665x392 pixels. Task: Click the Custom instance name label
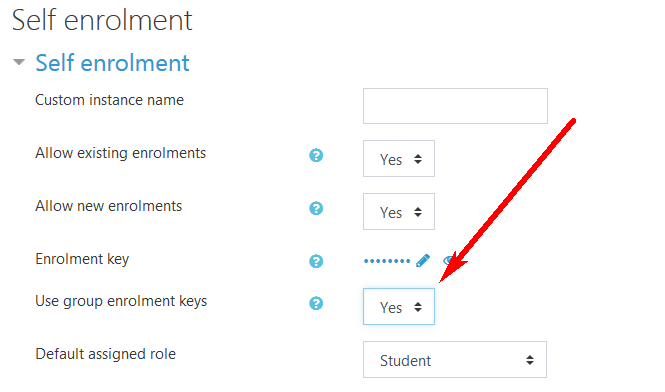pyautogui.click(x=109, y=100)
